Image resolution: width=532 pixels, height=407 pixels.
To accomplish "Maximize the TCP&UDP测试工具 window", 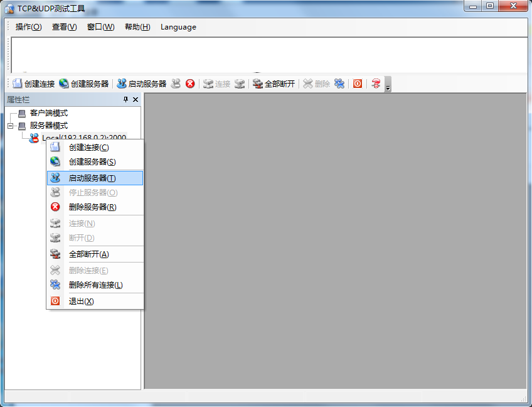I will (x=490, y=6).
